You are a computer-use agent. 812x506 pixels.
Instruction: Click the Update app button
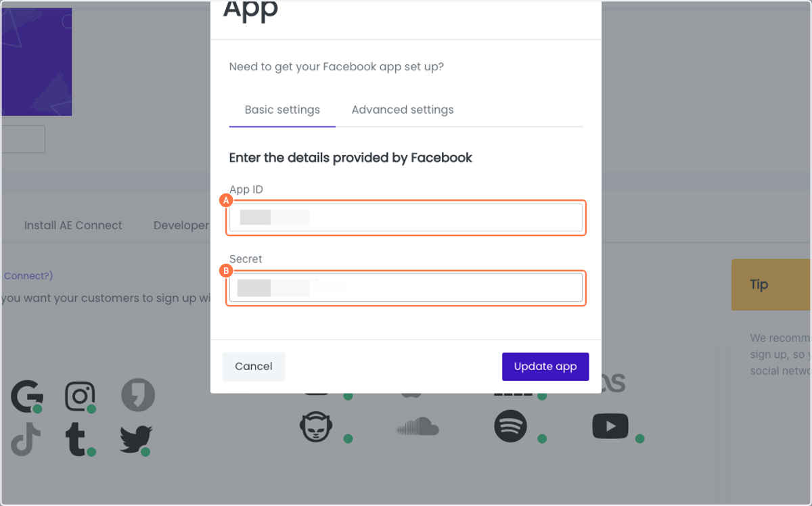tap(545, 367)
